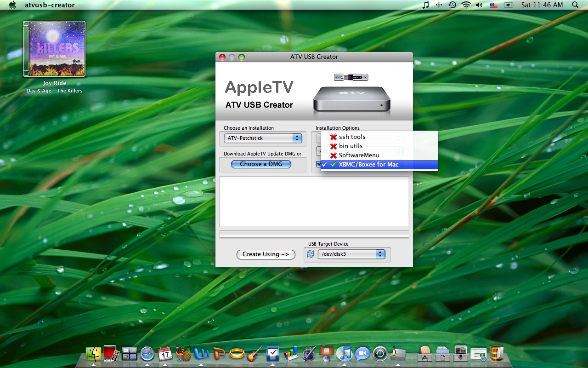The width and height of the screenshot is (588, 368).
Task: Open the volume control in menu bar
Action: [x=480, y=5]
